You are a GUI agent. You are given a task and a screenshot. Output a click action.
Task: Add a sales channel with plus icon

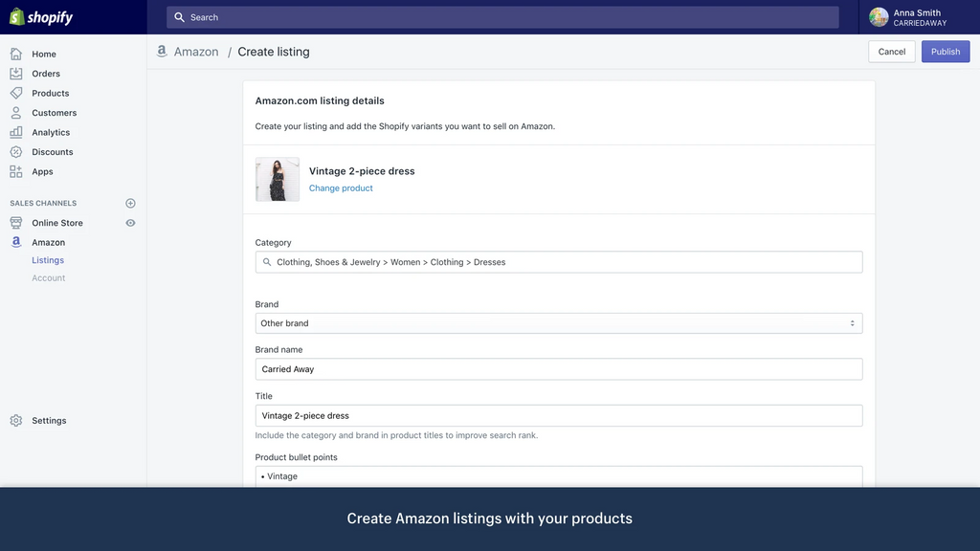pos(130,204)
